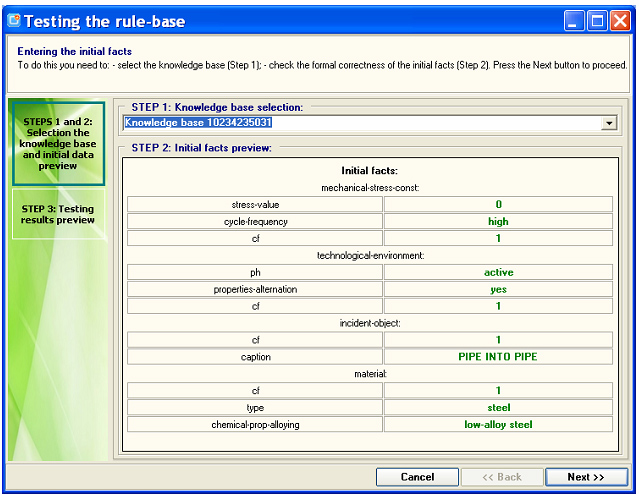Select Steps 1 and 2 wizard panel
639x495 pixels.
(x=58, y=143)
